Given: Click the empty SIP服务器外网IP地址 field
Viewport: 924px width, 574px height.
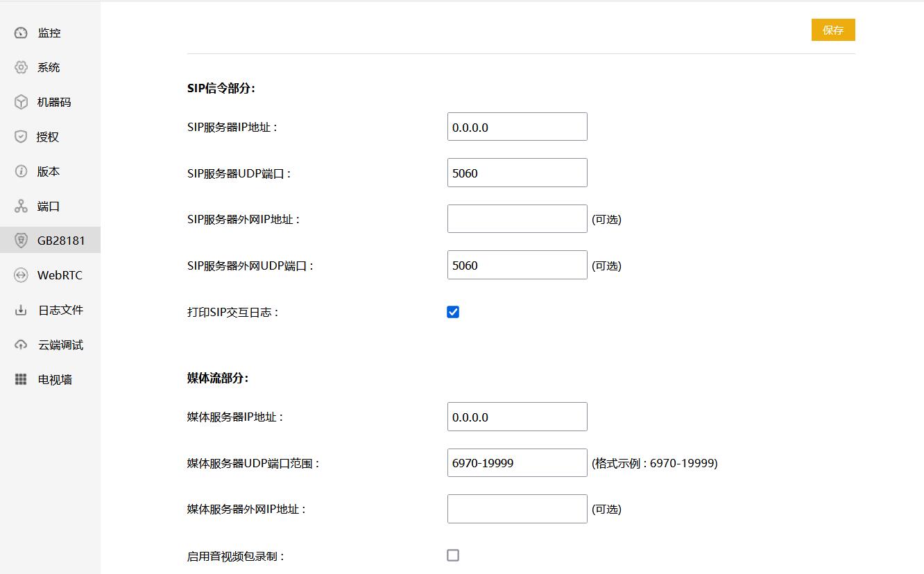Looking at the screenshot, I should pos(517,219).
